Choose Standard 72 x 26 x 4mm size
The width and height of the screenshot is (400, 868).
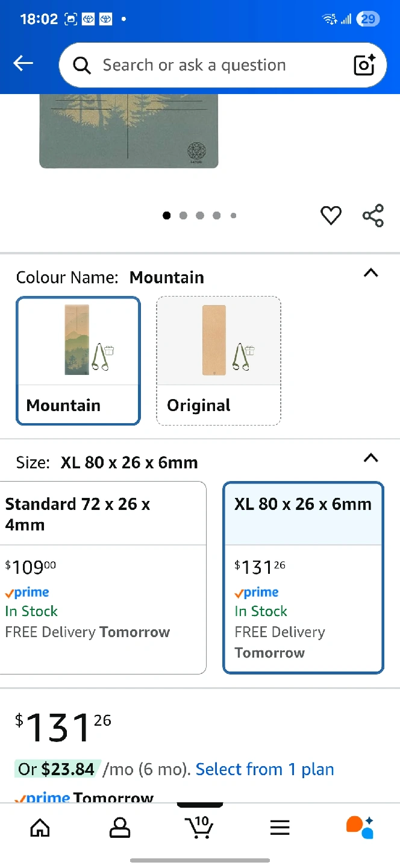click(102, 577)
